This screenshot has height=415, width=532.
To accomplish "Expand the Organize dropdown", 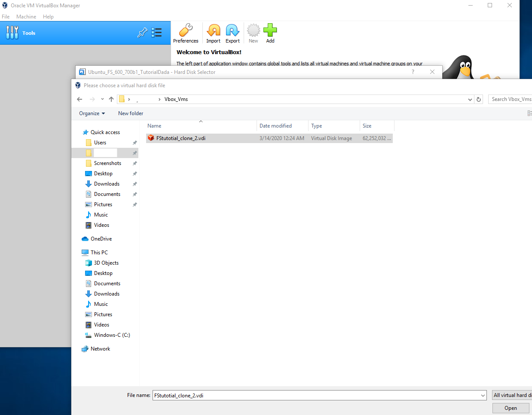I will pos(92,113).
